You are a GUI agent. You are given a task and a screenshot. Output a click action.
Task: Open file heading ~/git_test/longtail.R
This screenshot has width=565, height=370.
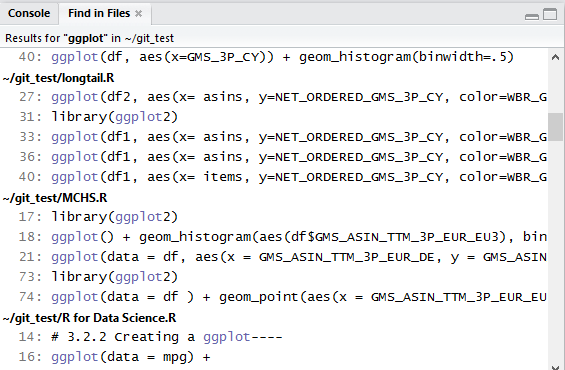click(x=58, y=78)
